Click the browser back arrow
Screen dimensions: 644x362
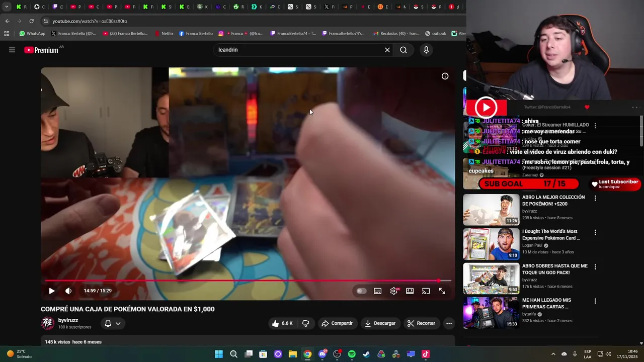pyautogui.click(x=7, y=21)
